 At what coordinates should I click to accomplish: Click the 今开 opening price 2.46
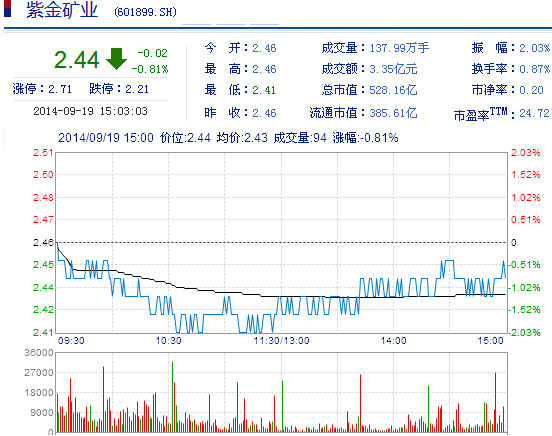pyautogui.click(x=264, y=48)
